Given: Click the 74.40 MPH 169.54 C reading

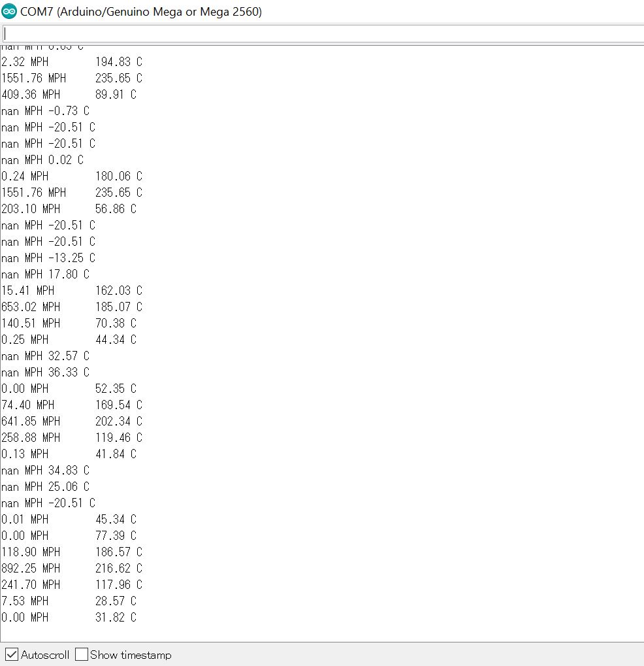Looking at the screenshot, I should (x=72, y=405).
